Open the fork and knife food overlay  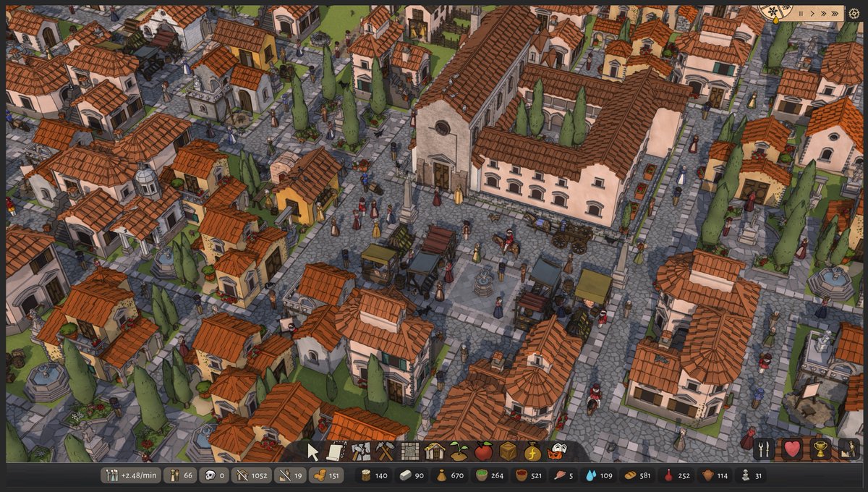(x=765, y=449)
